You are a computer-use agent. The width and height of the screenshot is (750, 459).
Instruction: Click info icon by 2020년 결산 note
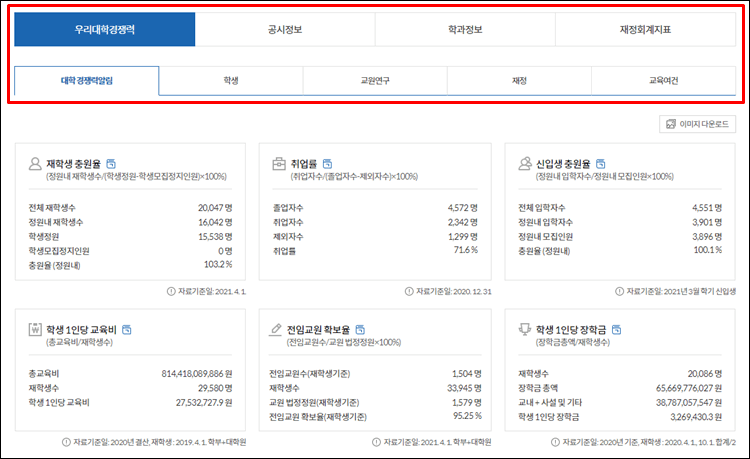[66, 442]
